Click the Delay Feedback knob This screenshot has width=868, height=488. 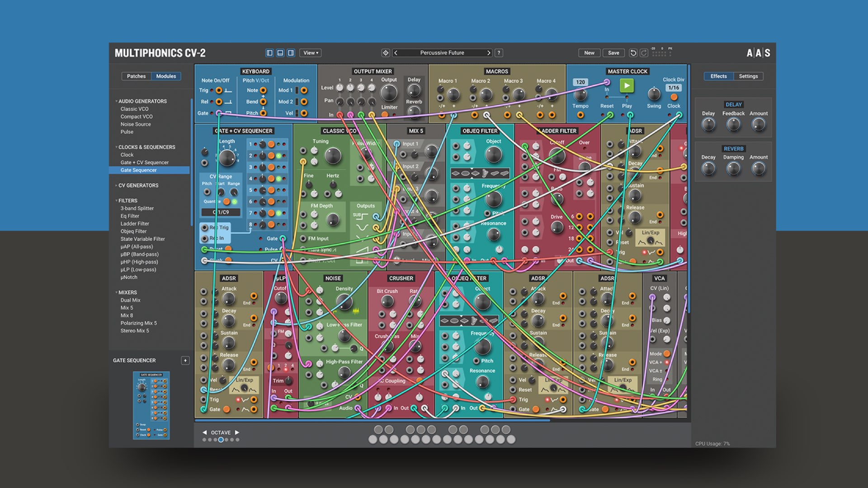[x=733, y=125]
